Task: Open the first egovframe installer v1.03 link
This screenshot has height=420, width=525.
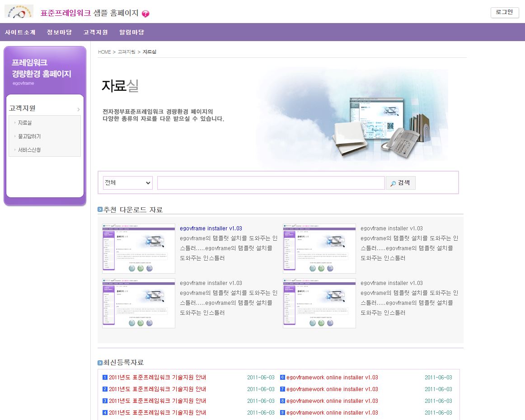Action: [x=211, y=229]
